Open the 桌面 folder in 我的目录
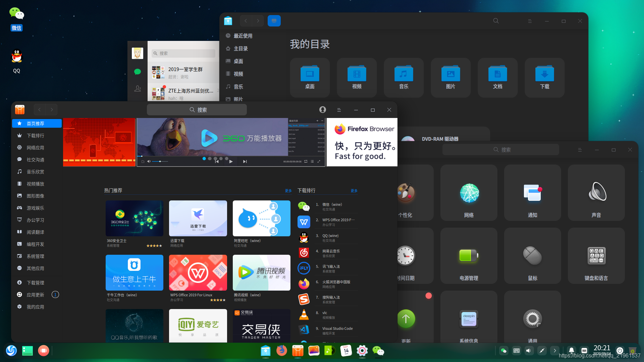This screenshot has height=362, width=644. pos(310,77)
